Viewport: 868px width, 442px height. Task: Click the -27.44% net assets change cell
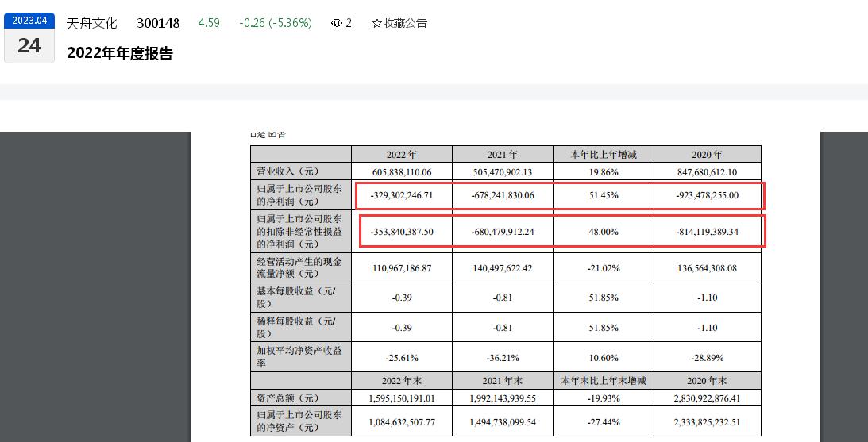604,421
